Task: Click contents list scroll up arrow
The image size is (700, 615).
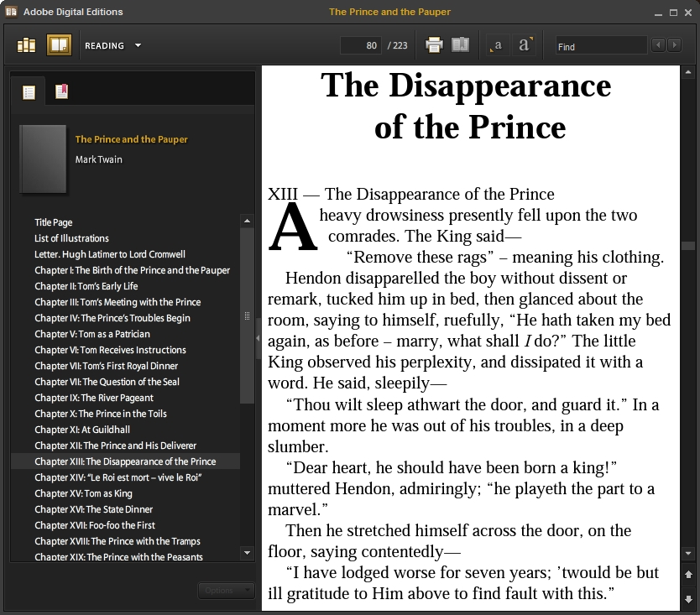Action: pyautogui.click(x=247, y=221)
